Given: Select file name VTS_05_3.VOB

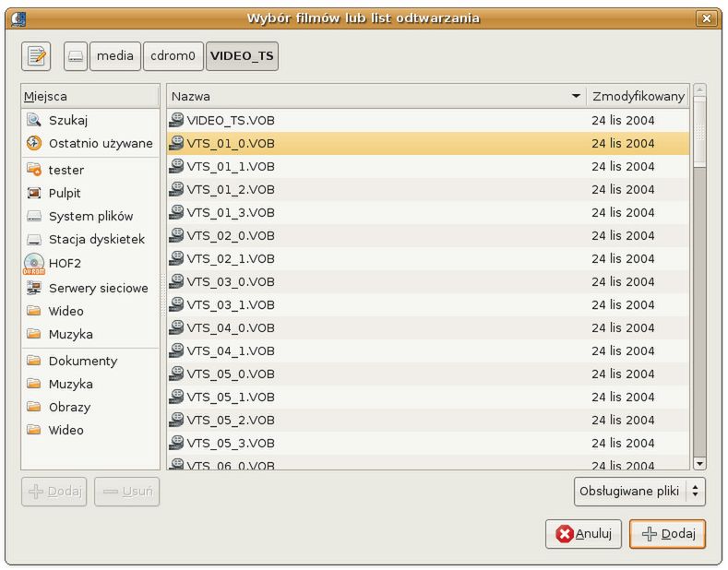Looking at the screenshot, I should coord(231,444).
